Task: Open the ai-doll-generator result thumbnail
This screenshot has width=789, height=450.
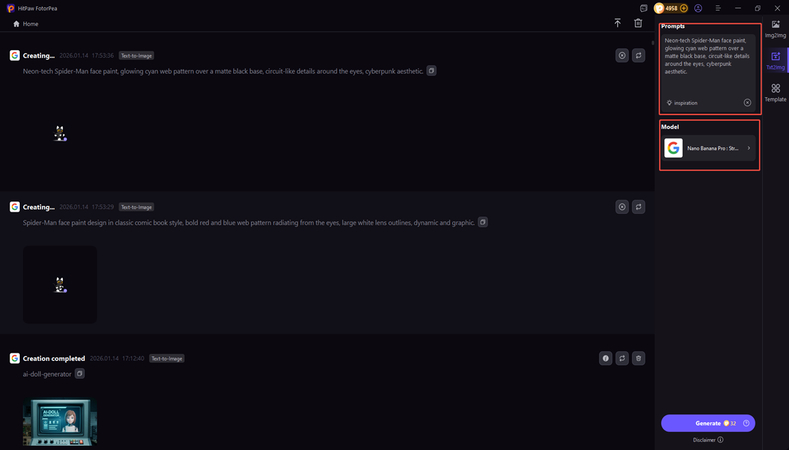Action: click(60, 423)
